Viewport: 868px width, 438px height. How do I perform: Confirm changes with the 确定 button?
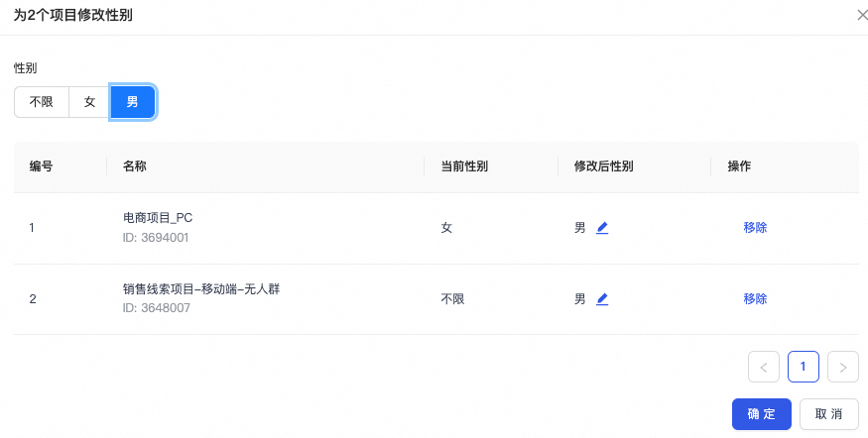coord(761,414)
